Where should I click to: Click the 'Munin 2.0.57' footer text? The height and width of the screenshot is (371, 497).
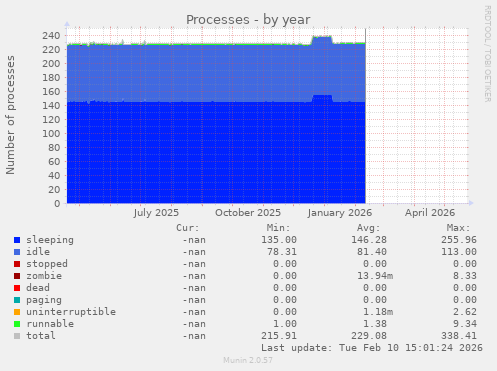click(x=248, y=360)
